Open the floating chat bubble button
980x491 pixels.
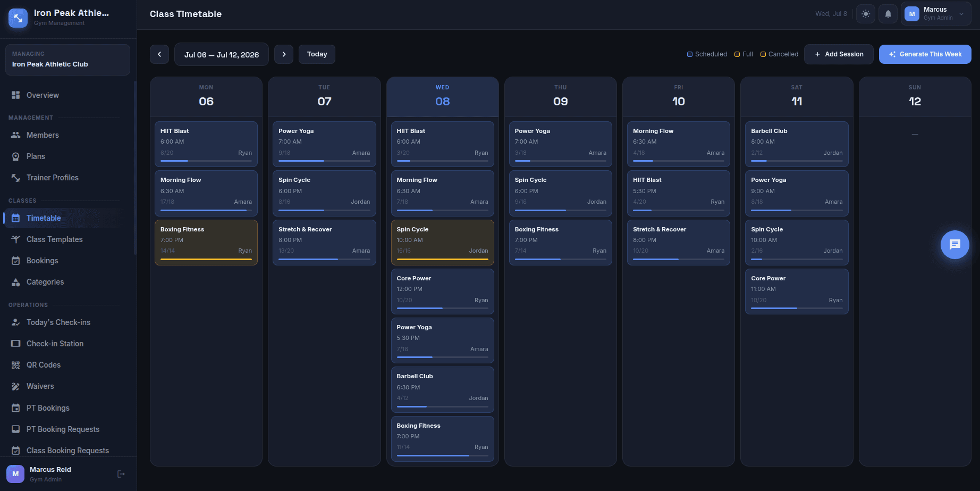pyautogui.click(x=955, y=245)
